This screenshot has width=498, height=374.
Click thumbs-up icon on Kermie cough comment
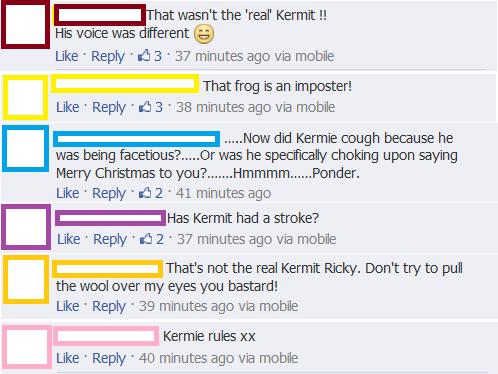point(145,193)
